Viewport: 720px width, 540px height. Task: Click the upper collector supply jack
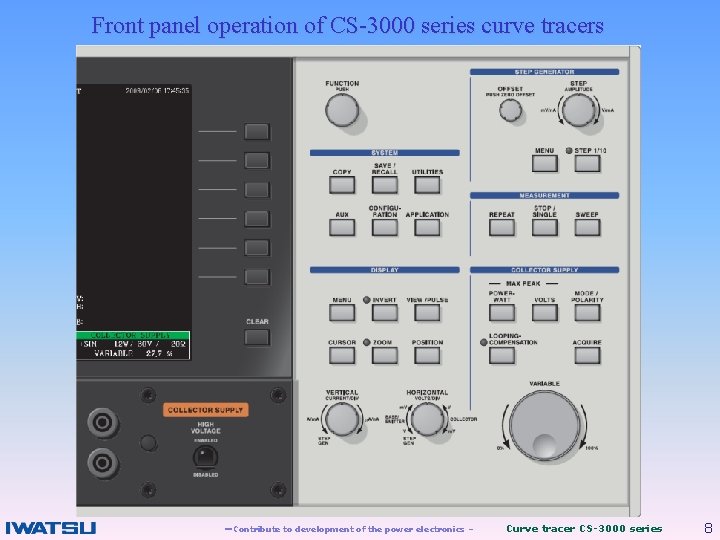point(103,422)
